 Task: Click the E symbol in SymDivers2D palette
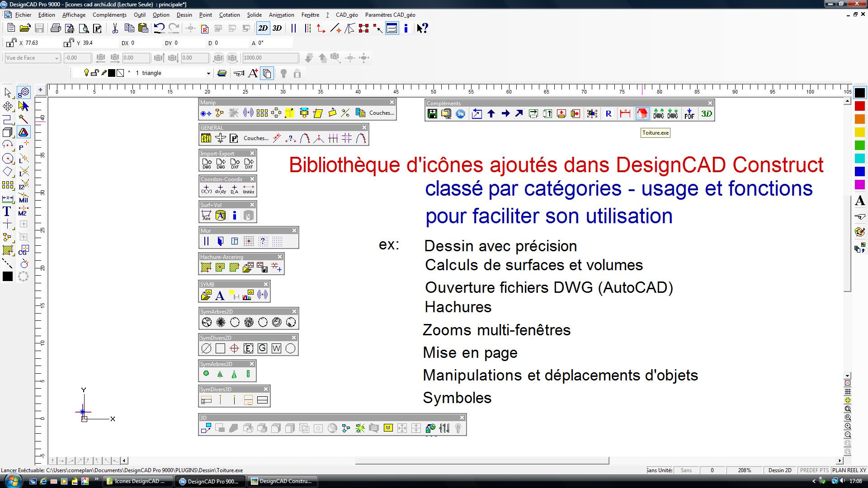coord(248,348)
